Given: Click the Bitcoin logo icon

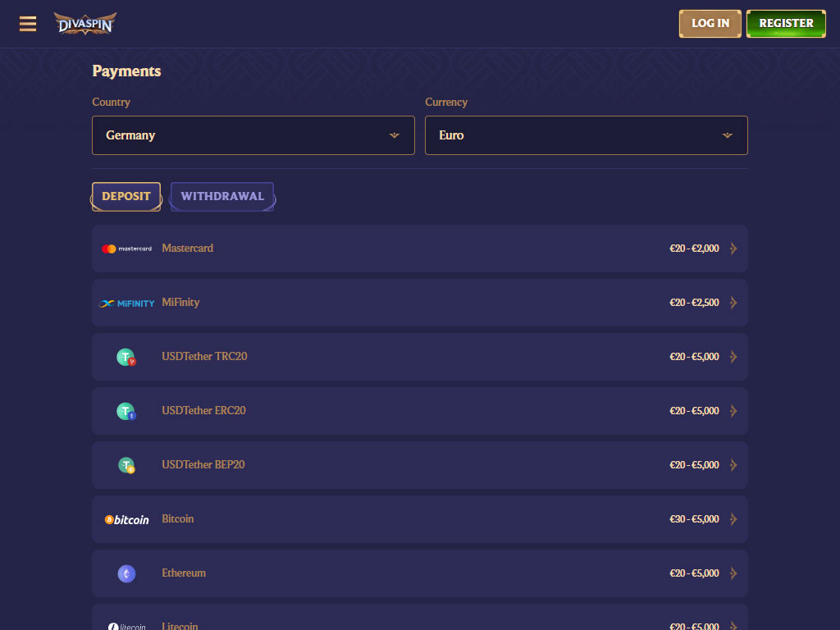Looking at the screenshot, I should pyautogui.click(x=127, y=519).
